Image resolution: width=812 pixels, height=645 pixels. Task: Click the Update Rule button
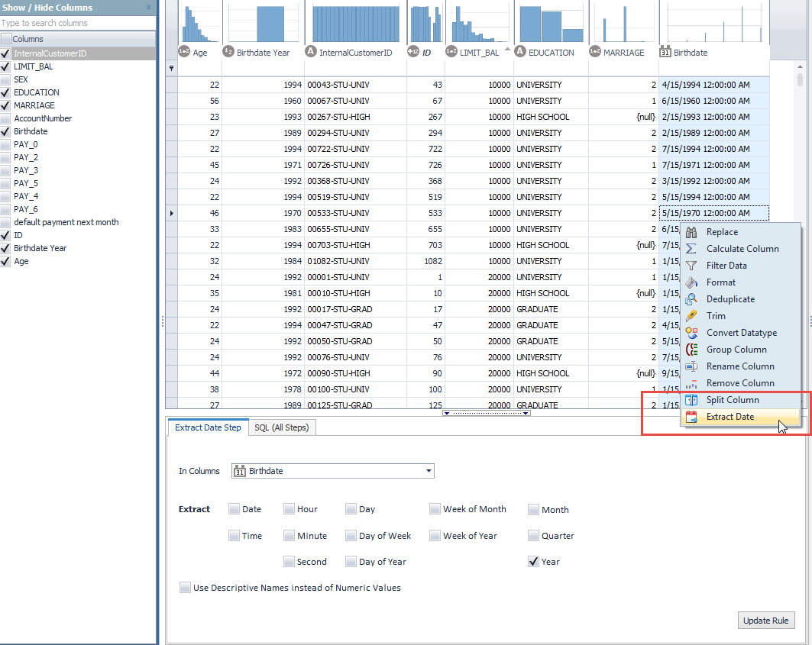pos(766,621)
